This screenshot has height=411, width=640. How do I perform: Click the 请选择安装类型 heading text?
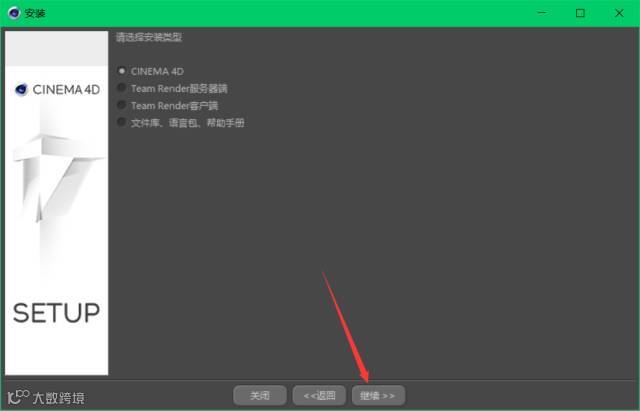(x=149, y=37)
